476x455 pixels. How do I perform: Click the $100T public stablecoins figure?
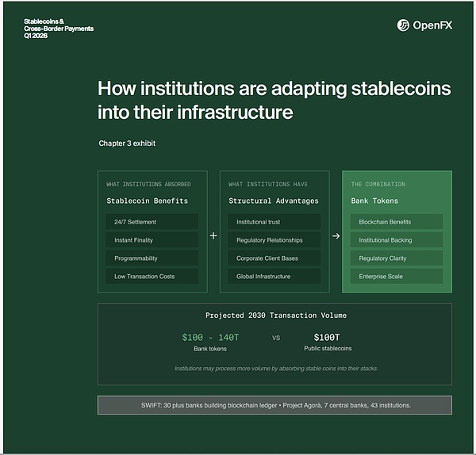click(328, 337)
